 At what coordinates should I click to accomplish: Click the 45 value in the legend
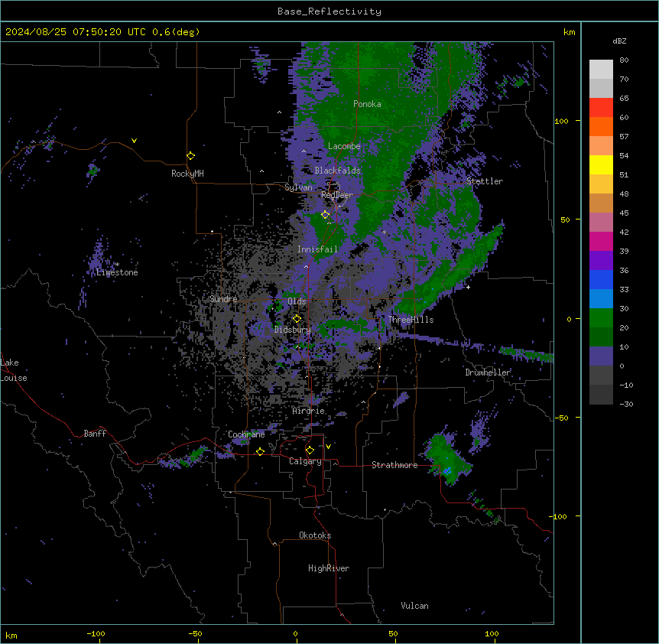click(x=624, y=213)
